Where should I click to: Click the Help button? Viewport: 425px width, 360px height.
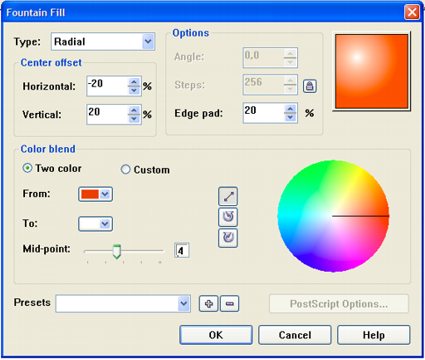[x=374, y=335]
